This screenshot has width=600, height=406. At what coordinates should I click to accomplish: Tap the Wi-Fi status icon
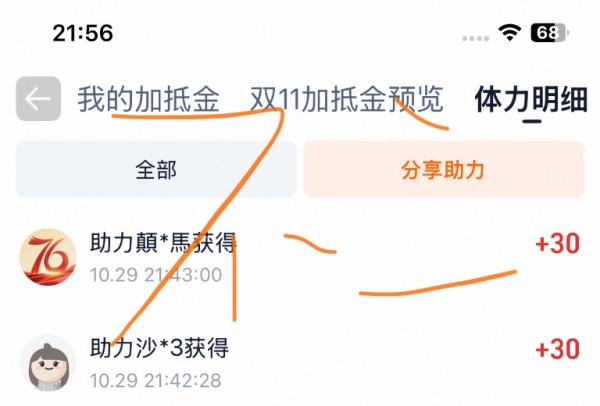click(x=509, y=32)
